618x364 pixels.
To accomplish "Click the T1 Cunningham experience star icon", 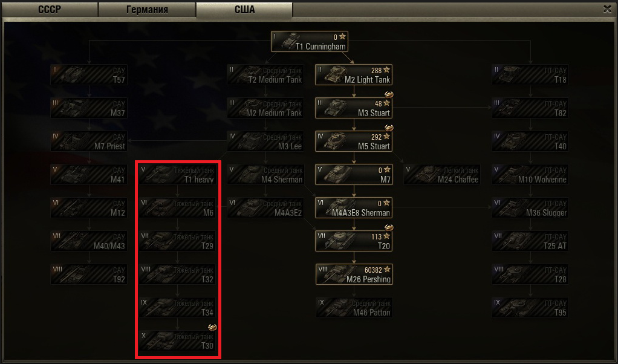I will pyautogui.click(x=342, y=37).
